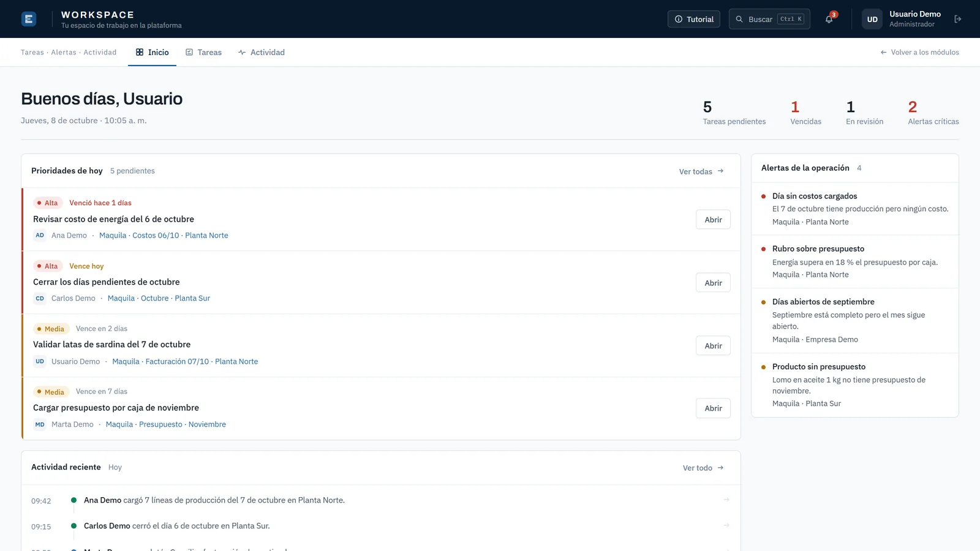This screenshot has height=551, width=980.
Task: Open the Rubro sobre presupuesto alert
Action: click(855, 261)
